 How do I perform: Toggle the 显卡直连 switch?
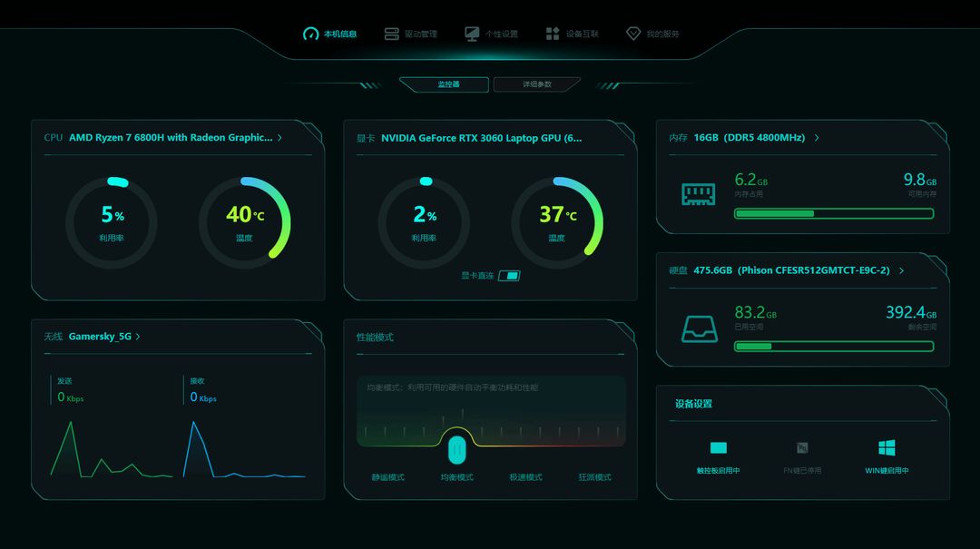(509, 276)
